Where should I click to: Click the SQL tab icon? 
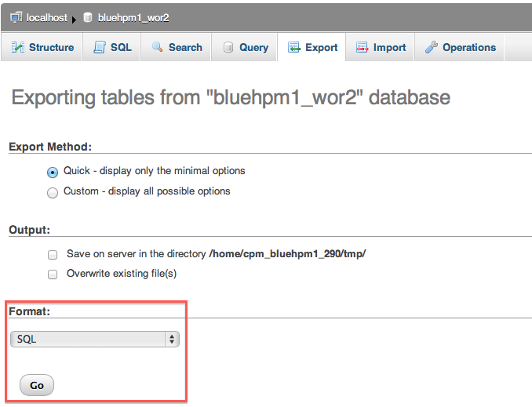tap(100, 48)
